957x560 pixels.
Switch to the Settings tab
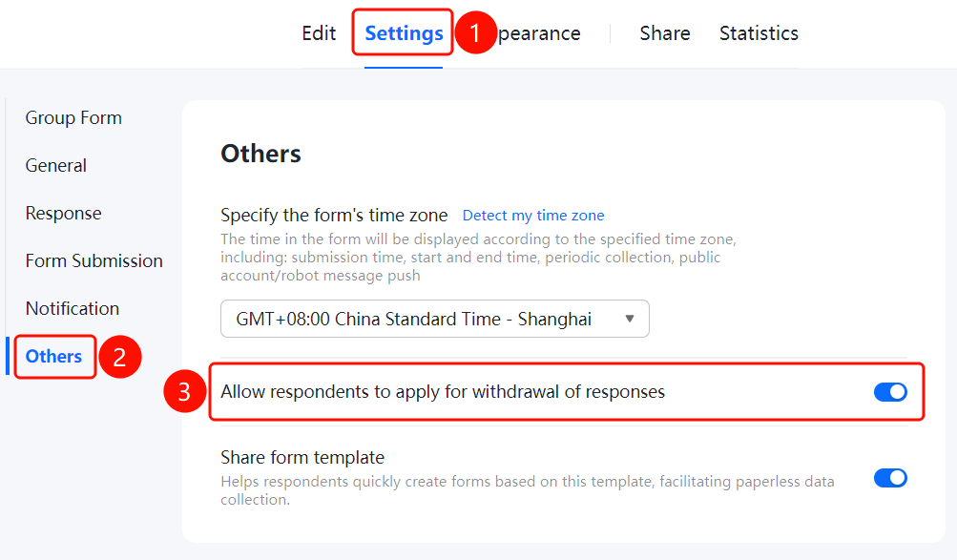pos(404,33)
